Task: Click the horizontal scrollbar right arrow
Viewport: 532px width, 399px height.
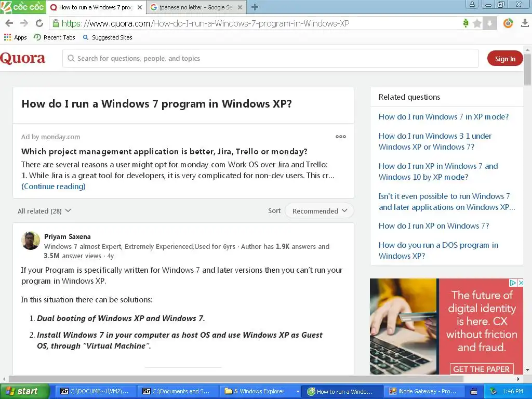Action: click(518, 379)
